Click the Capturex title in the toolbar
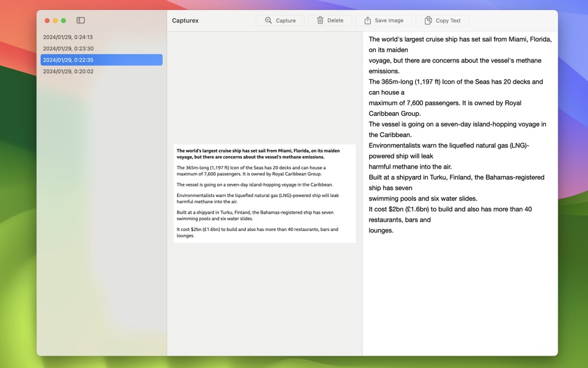 pyautogui.click(x=185, y=20)
